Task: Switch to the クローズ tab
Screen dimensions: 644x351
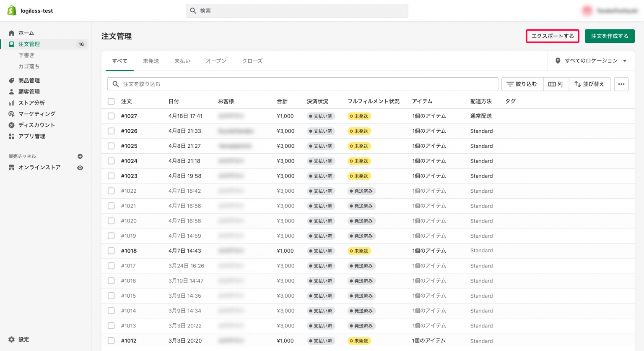Action: click(x=253, y=61)
